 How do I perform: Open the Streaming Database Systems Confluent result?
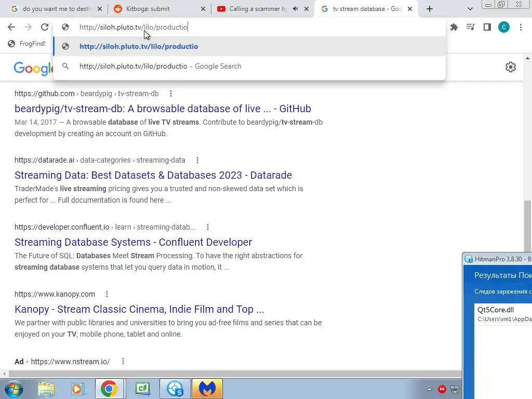pyautogui.click(x=134, y=242)
